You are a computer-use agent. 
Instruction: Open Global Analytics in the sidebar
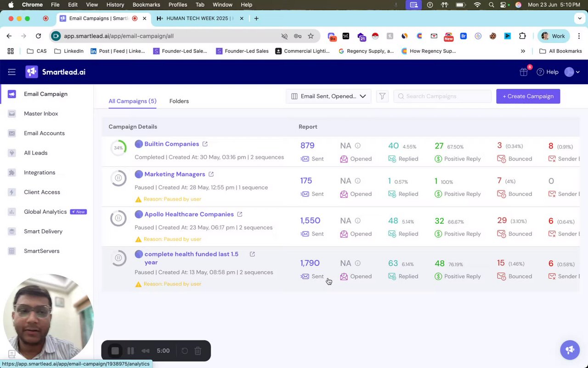(x=45, y=212)
